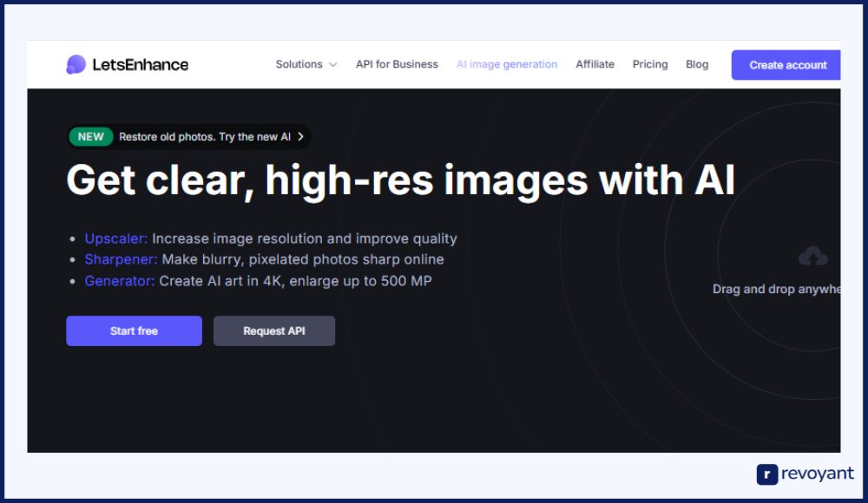Click text Increase image resolution and improve quality
The height and width of the screenshot is (503, 868).
pyautogui.click(x=305, y=238)
